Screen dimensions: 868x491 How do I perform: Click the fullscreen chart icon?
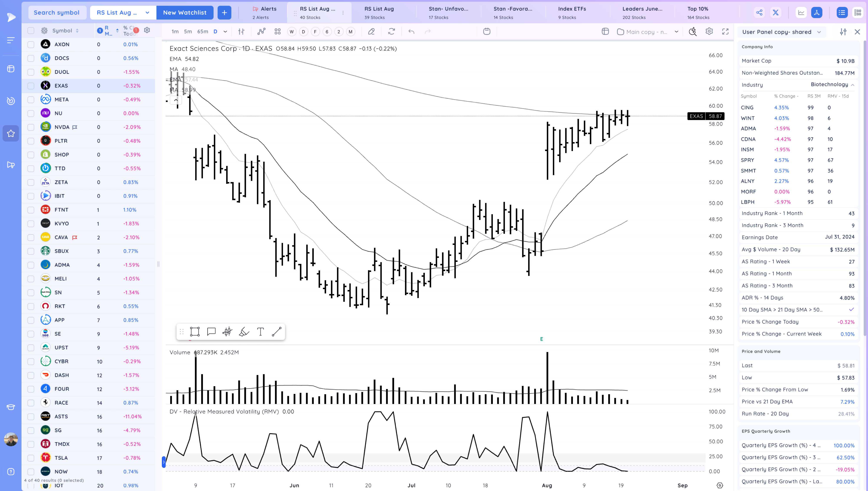(725, 32)
